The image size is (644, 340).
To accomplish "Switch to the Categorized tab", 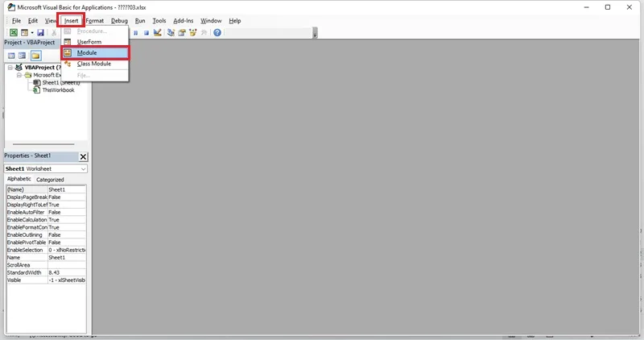I will click(x=50, y=180).
